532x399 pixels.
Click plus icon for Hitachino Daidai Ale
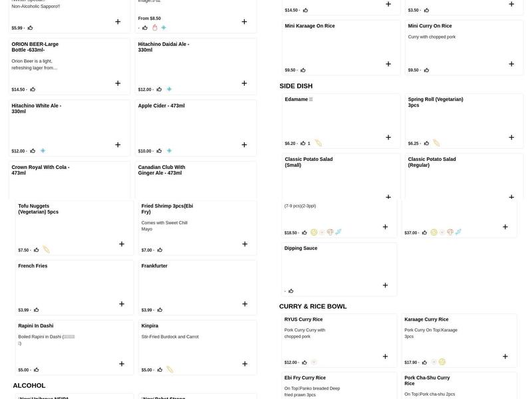(244, 84)
